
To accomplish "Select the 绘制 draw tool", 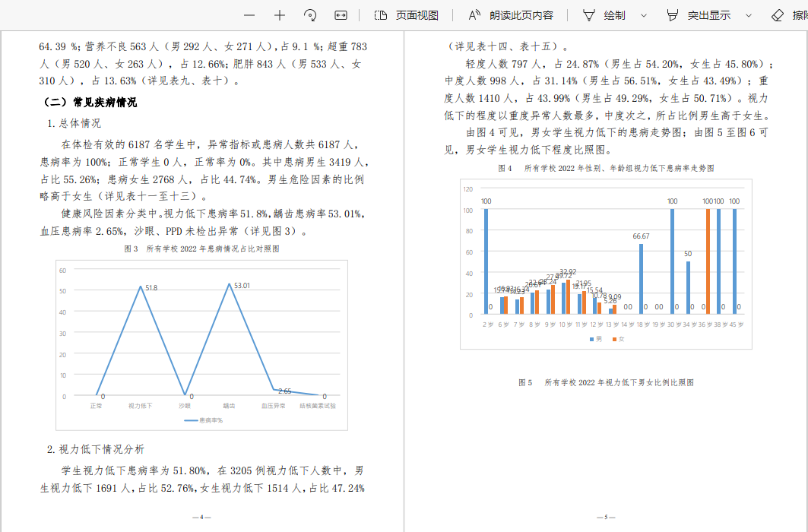I will coord(605,15).
